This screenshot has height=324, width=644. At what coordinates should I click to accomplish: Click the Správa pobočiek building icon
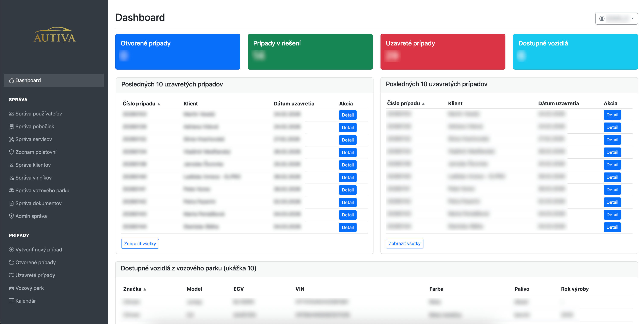click(x=12, y=126)
